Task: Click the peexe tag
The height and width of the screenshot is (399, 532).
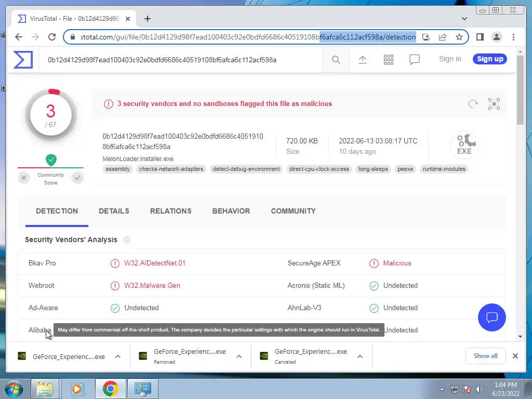Action: click(x=405, y=169)
